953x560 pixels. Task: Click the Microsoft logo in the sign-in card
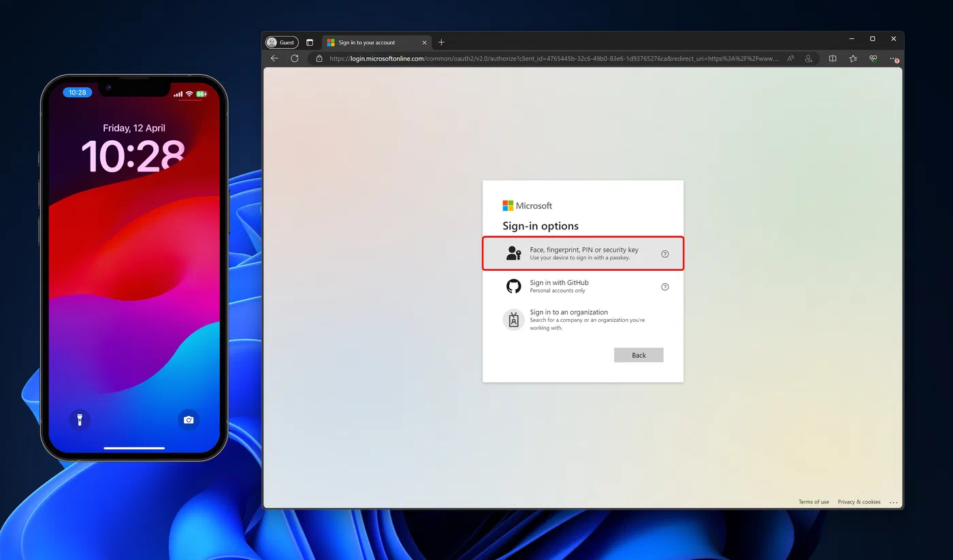pyautogui.click(x=528, y=205)
